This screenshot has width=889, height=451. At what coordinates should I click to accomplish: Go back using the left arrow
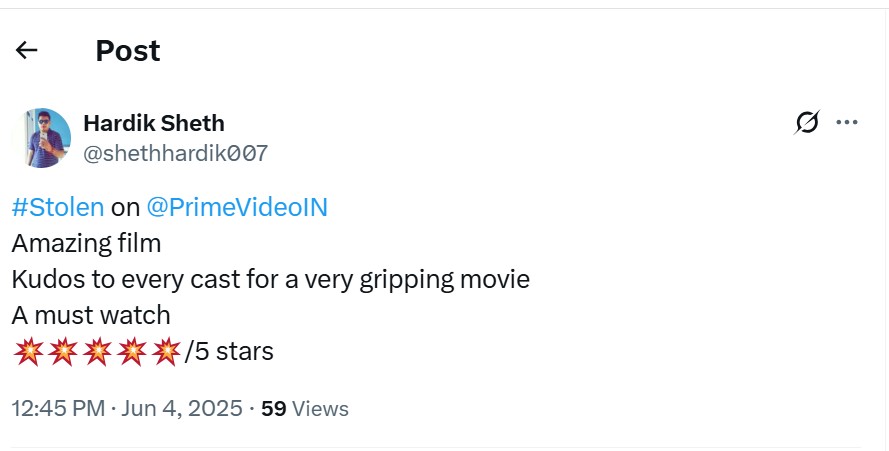27,50
